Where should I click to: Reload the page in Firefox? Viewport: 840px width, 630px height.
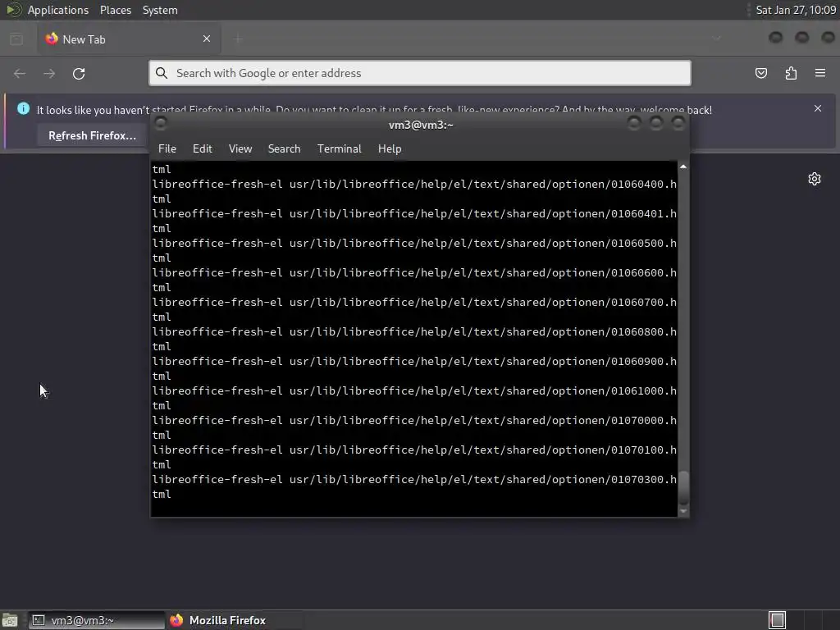coord(79,73)
